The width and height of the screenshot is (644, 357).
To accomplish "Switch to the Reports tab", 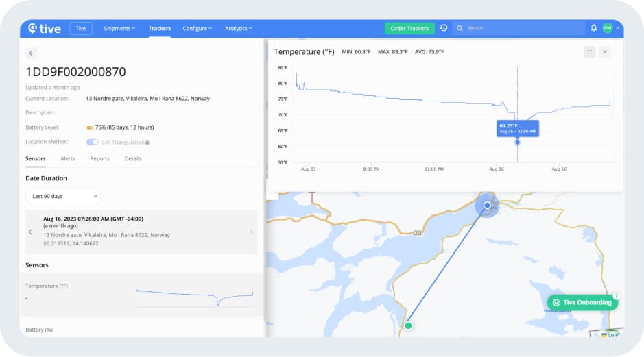I will pyautogui.click(x=99, y=158).
